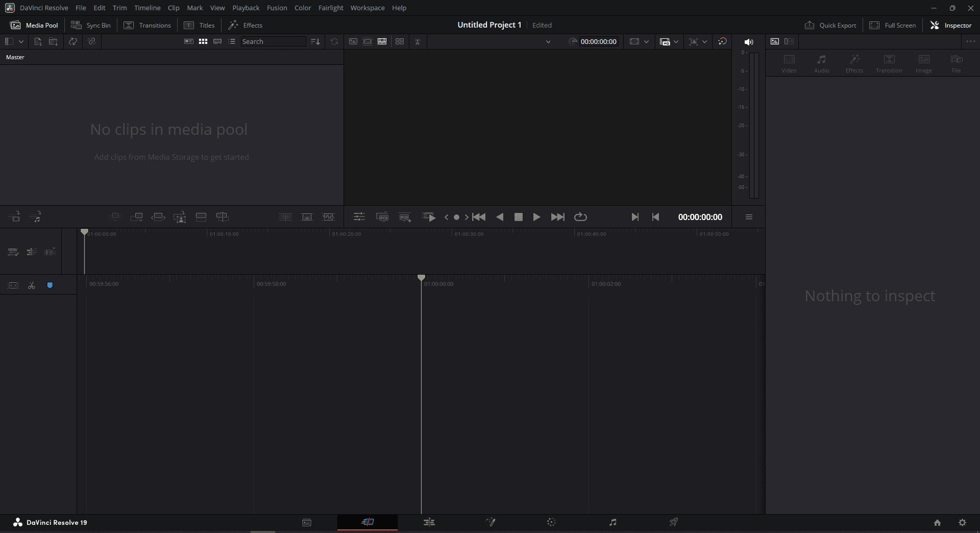Switch media pool to Metadata view
The width and height of the screenshot is (980, 533).
point(189,41)
